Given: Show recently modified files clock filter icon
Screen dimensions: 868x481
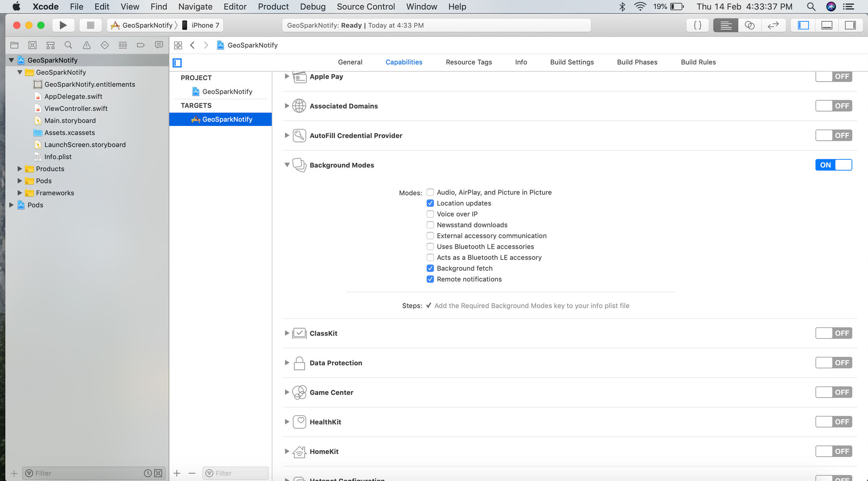Looking at the screenshot, I should tap(148, 473).
